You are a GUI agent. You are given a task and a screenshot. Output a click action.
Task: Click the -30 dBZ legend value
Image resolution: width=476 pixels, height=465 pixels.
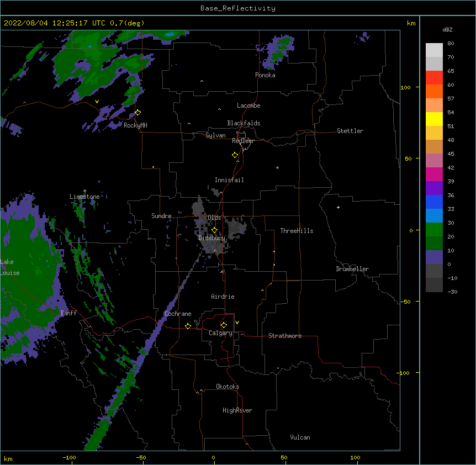click(x=452, y=292)
